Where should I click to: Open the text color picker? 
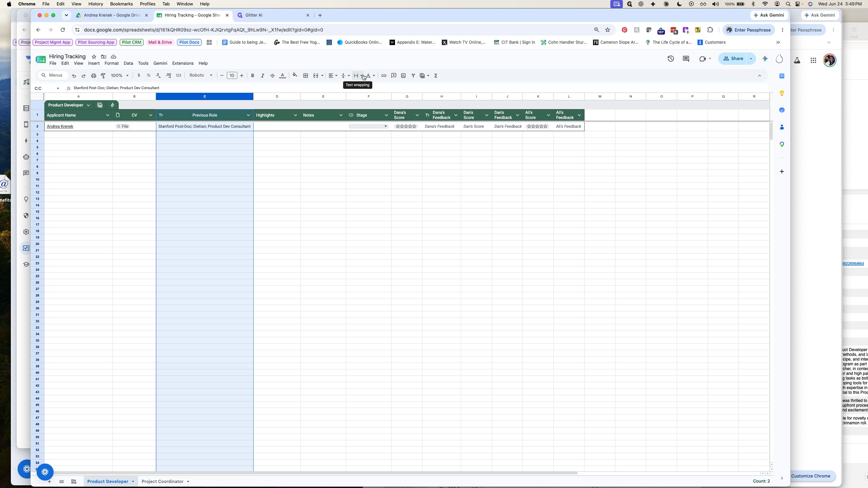(282, 76)
